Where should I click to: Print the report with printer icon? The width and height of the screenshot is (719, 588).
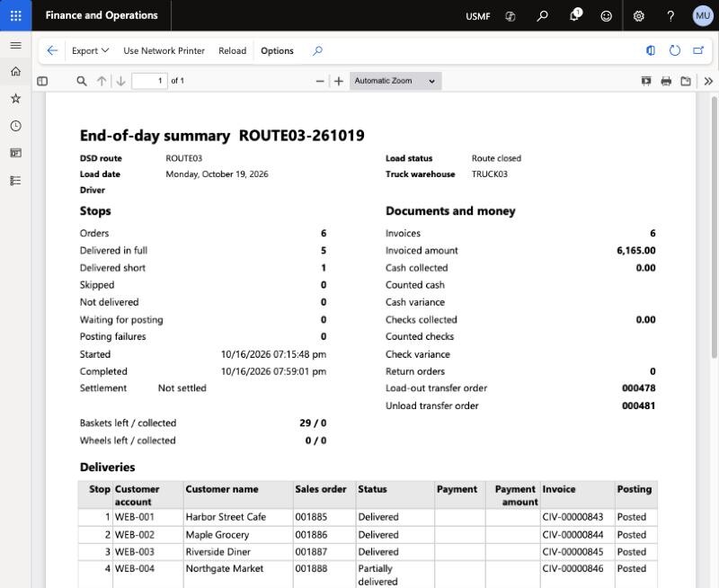tap(666, 81)
